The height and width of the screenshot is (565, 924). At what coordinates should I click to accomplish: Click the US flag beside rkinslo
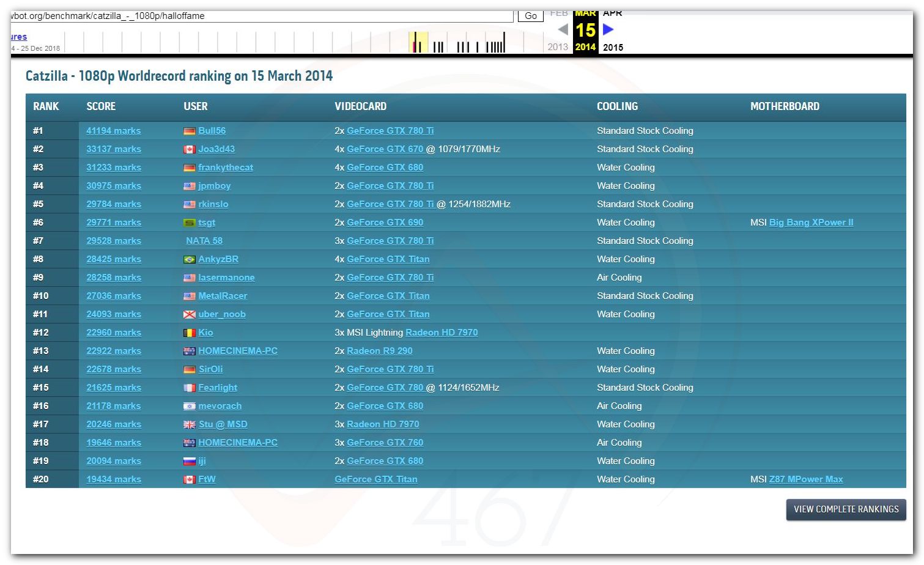[190, 204]
